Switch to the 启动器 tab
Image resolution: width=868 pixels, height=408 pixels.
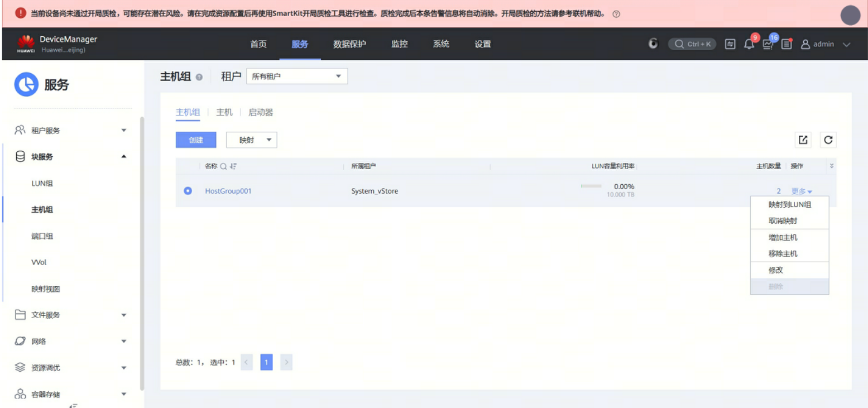pos(261,112)
